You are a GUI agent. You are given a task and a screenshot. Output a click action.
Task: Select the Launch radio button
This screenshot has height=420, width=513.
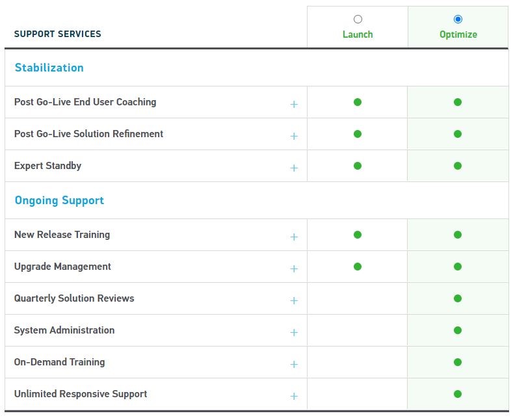(358, 20)
